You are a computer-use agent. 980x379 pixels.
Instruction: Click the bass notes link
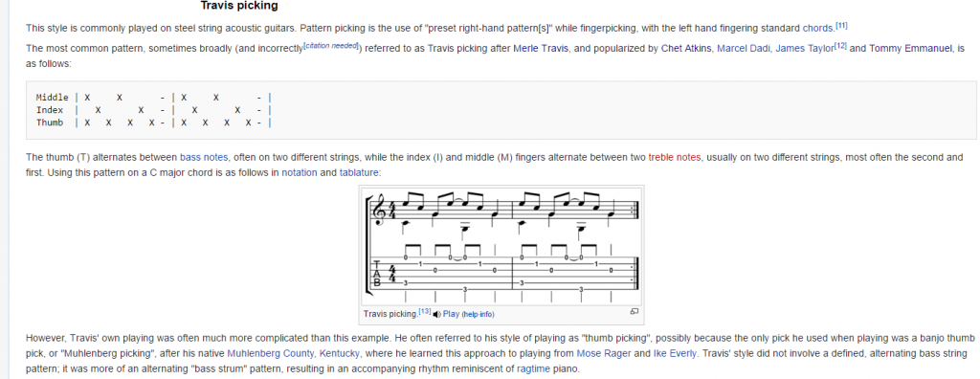click(x=204, y=158)
